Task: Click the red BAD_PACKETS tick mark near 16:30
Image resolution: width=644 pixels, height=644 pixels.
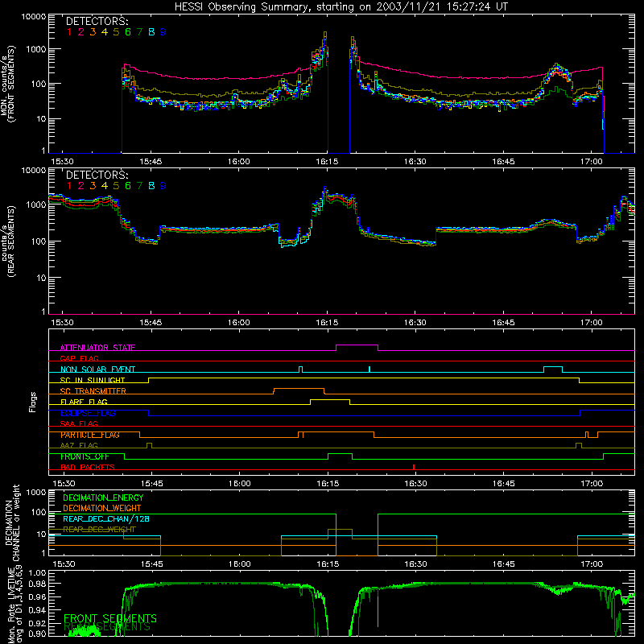Action: 414,467
